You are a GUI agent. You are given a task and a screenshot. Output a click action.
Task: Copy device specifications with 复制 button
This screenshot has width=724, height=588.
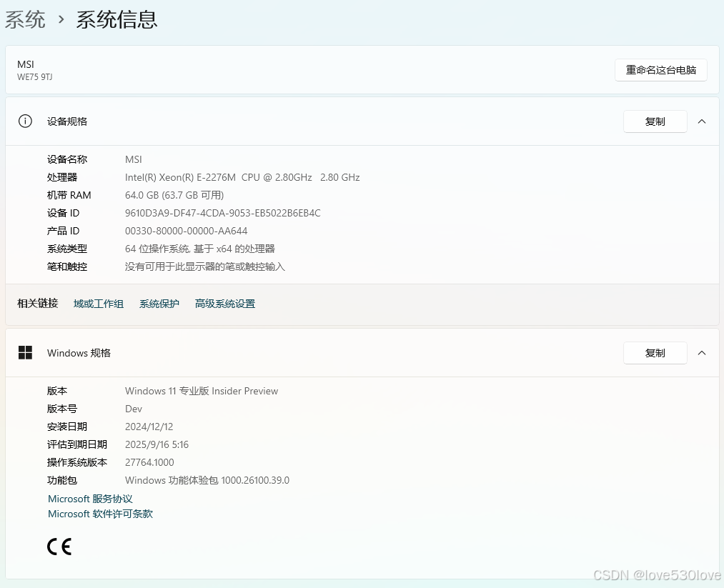pos(655,121)
